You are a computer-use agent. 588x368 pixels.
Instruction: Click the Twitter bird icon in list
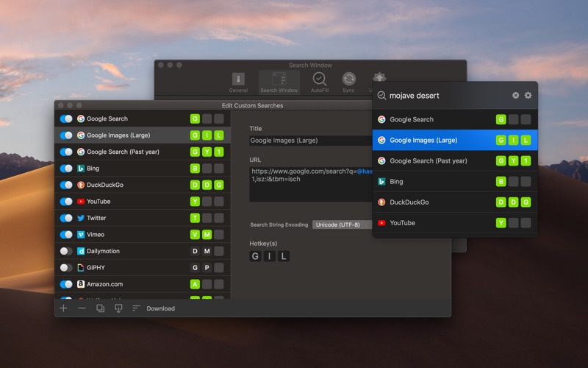tap(81, 218)
